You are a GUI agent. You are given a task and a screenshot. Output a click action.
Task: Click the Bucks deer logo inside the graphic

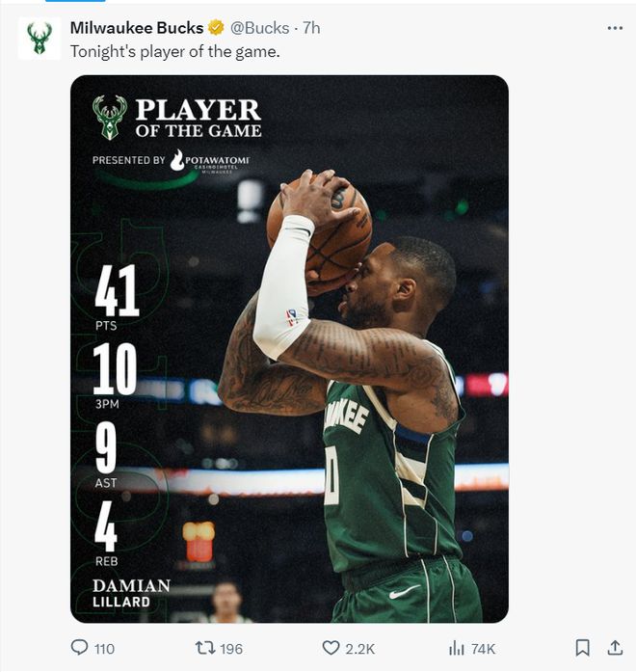(110, 117)
